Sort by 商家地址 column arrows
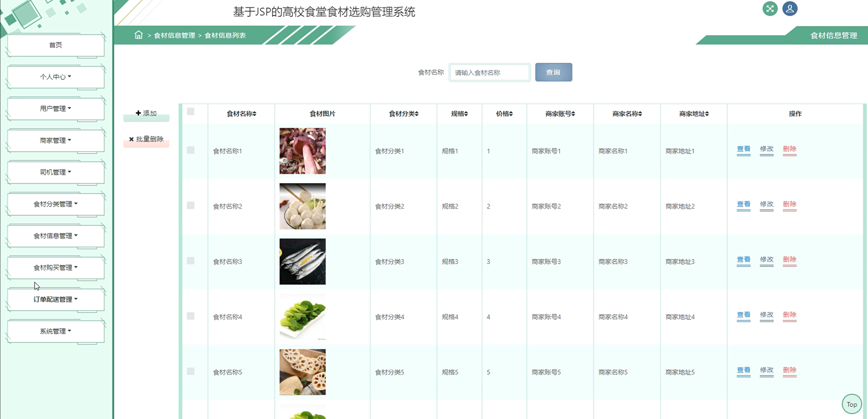Viewport: 868px width, 419px height. (x=707, y=114)
